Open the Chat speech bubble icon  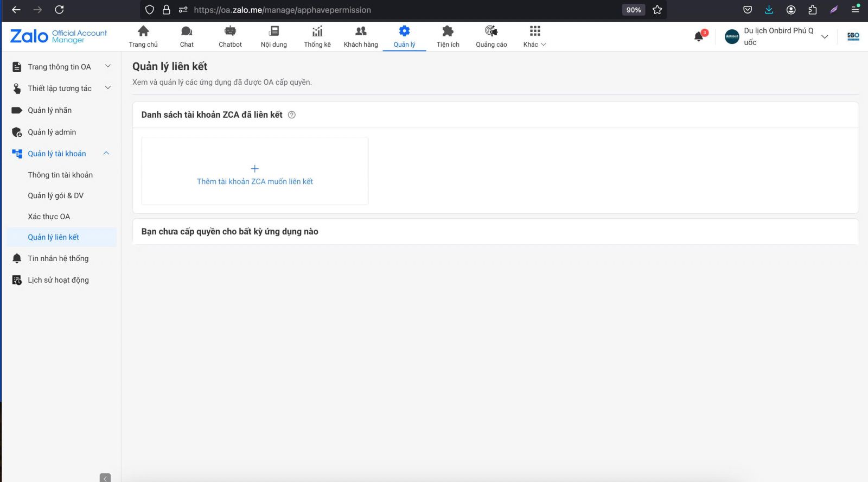(187, 31)
